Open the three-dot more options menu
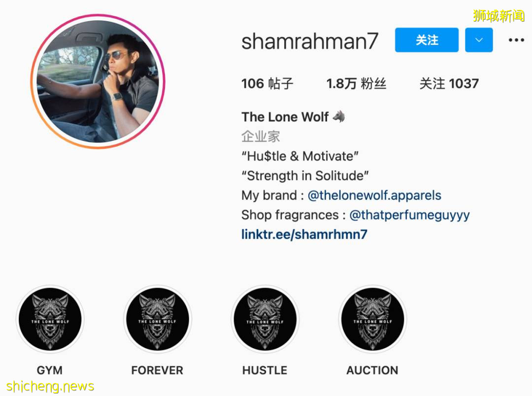 516,40
